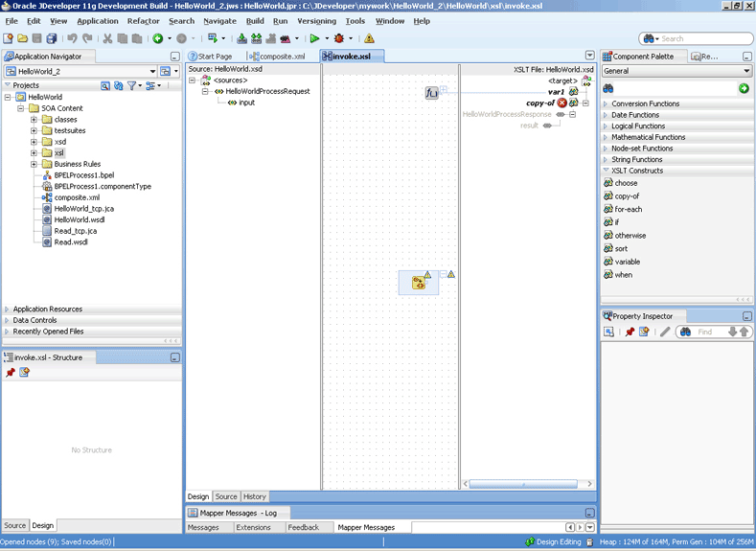Expand the Business Rules folder
The image size is (756, 551).
click(x=34, y=164)
